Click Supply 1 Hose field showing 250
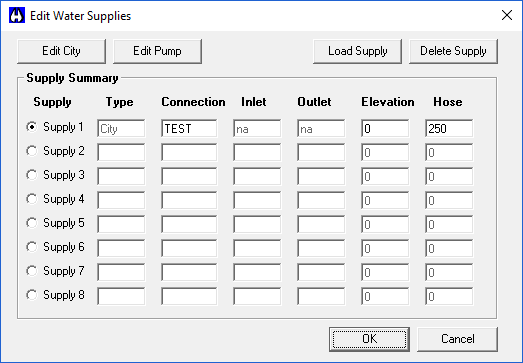The width and height of the screenshot is (523, 363). [x=449, y=128]
